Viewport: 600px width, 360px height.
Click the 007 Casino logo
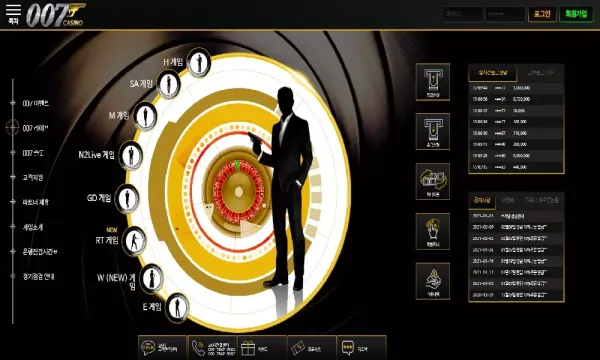(x=56, y=15)
